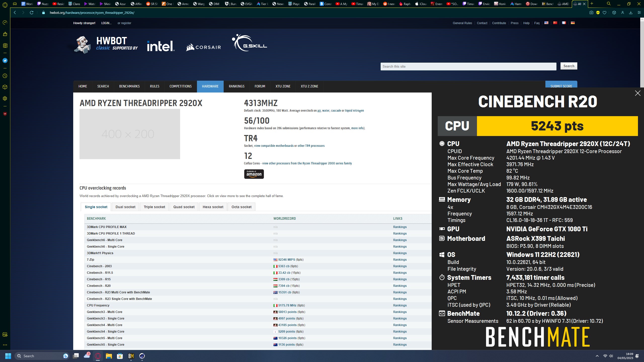This screenshot has width=644, height=362.
Task: Open other TR4 processors link
Action: pyautogui.click(x=311, y=146)
